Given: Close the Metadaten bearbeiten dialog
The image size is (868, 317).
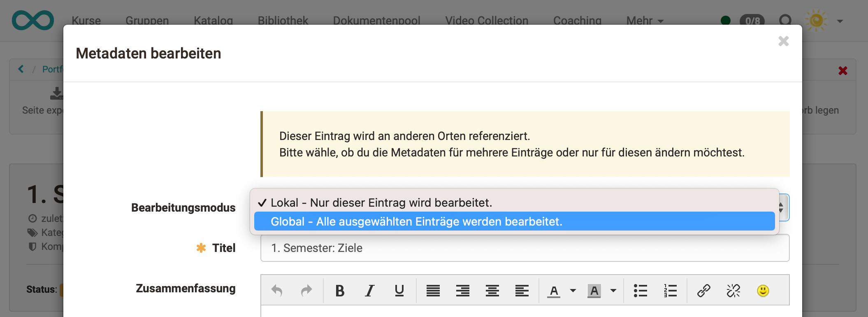Looking at the screenshot, I should [x=784, y=41].
